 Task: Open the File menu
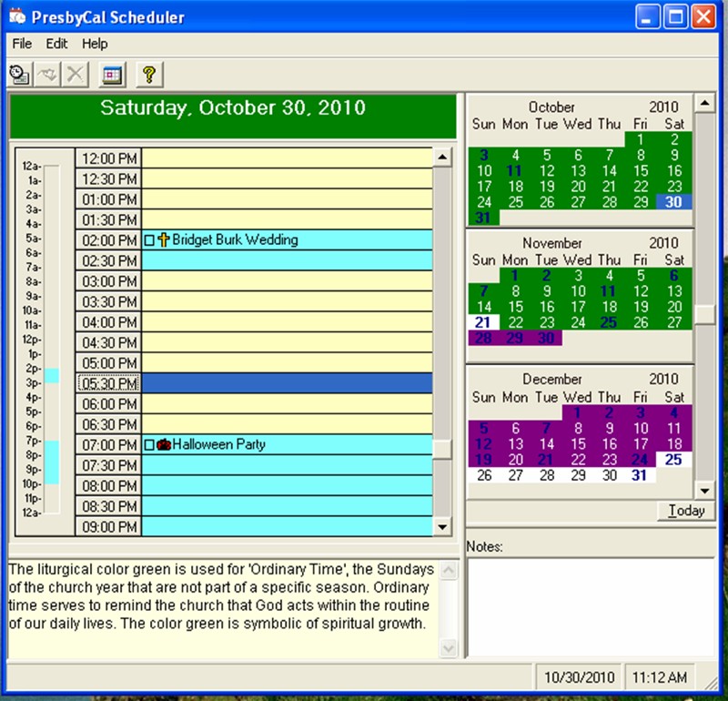click(22, 44)
